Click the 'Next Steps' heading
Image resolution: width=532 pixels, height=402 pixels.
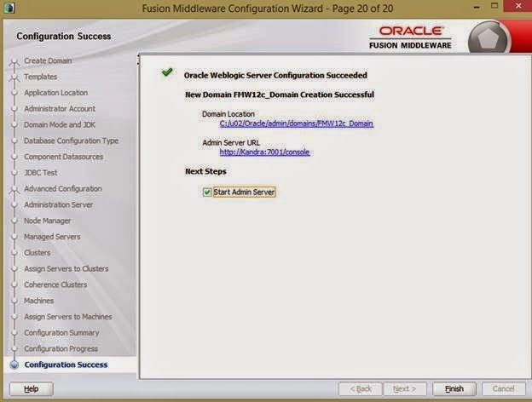click(x=205, y=171)
